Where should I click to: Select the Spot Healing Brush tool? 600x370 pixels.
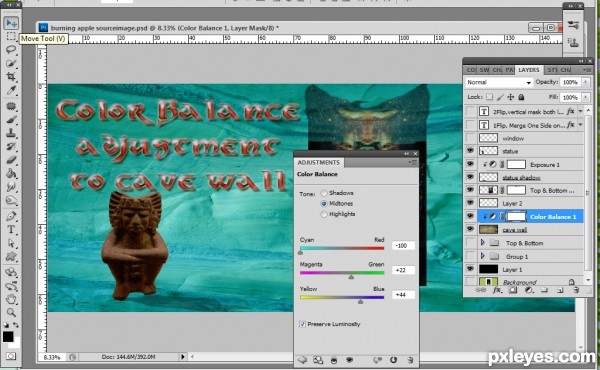click(x=11, y=106)
